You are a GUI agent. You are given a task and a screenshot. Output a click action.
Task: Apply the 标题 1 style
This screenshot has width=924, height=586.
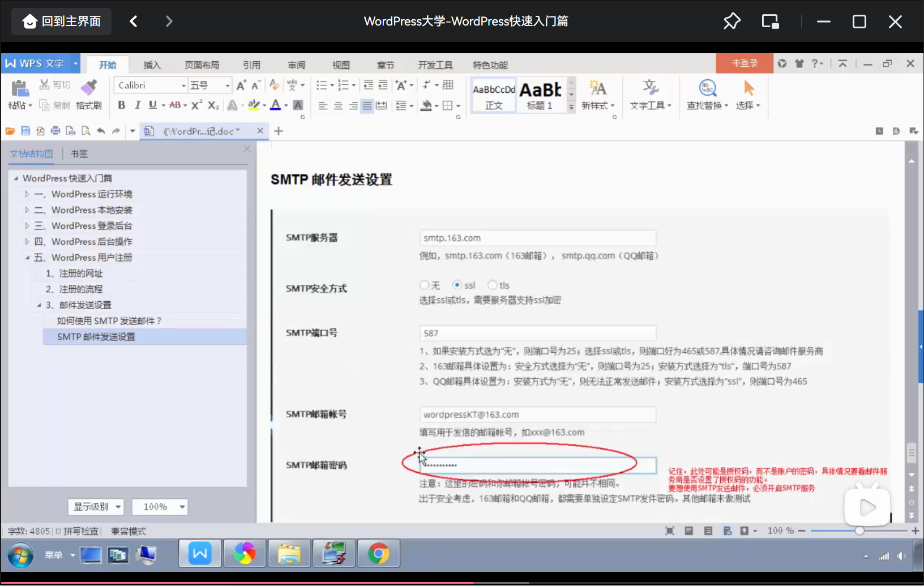541,95
